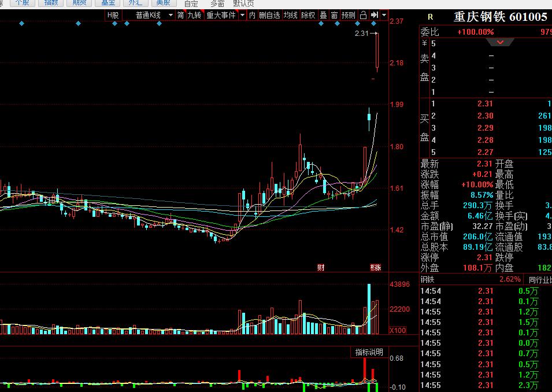Click the lock icon in chart toolbar

pos(363,15)
